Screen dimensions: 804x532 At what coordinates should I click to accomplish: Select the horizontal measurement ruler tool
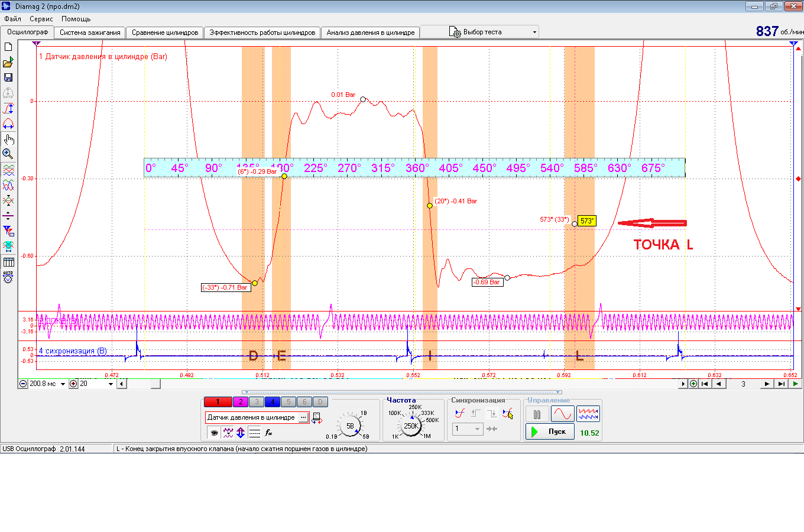[8, 124]
